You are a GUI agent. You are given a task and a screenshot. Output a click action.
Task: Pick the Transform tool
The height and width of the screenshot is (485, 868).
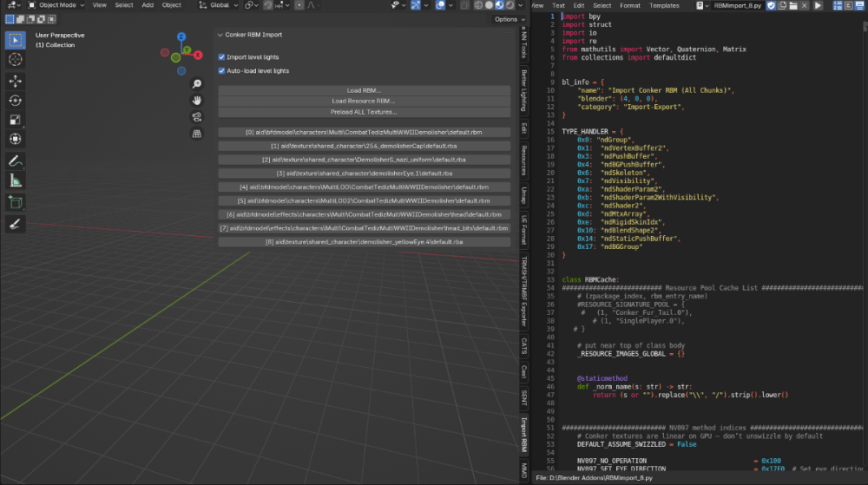click(x=15, y=139)
